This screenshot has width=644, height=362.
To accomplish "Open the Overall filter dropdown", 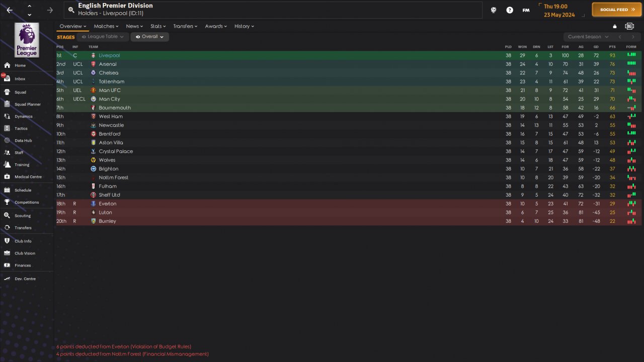I will pos(149,37).
